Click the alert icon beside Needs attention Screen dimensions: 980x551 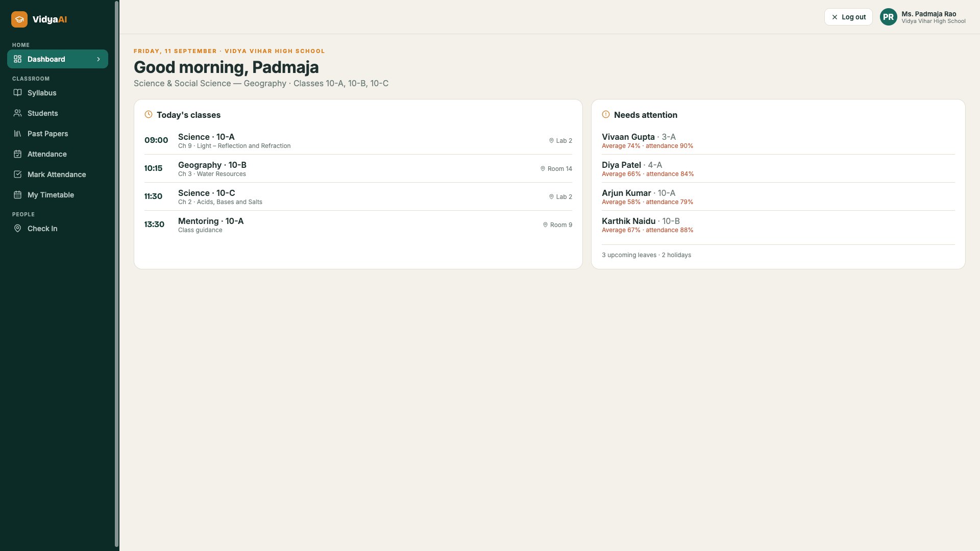point(606,115)
